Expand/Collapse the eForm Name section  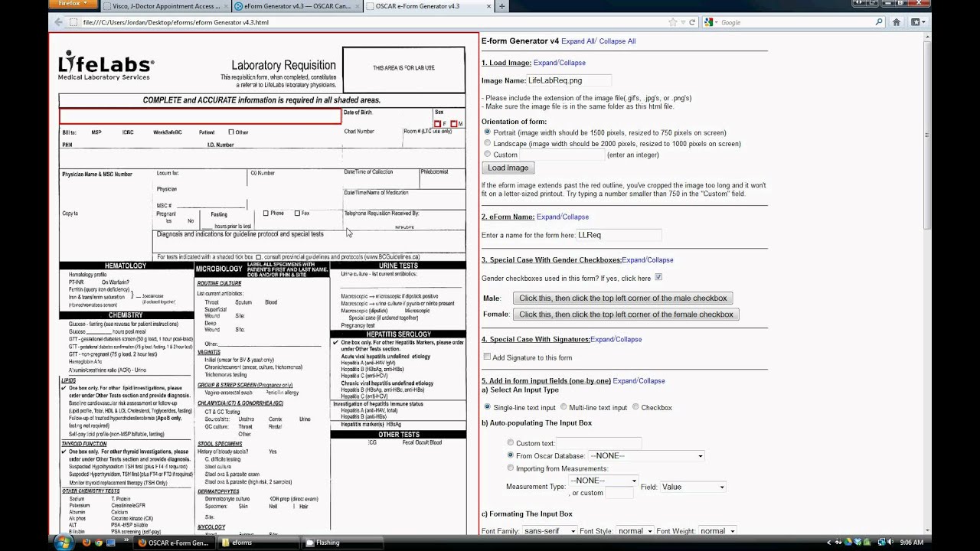[x=563, y=217]
